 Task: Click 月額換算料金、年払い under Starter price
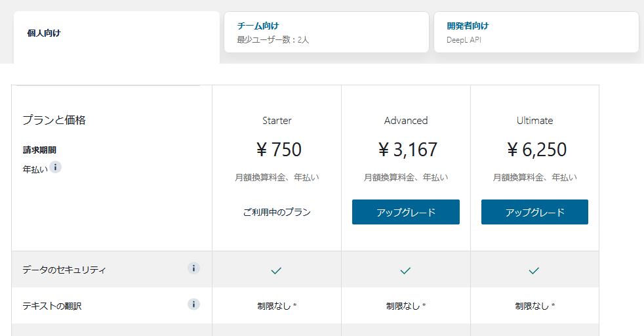pos(277,177)
